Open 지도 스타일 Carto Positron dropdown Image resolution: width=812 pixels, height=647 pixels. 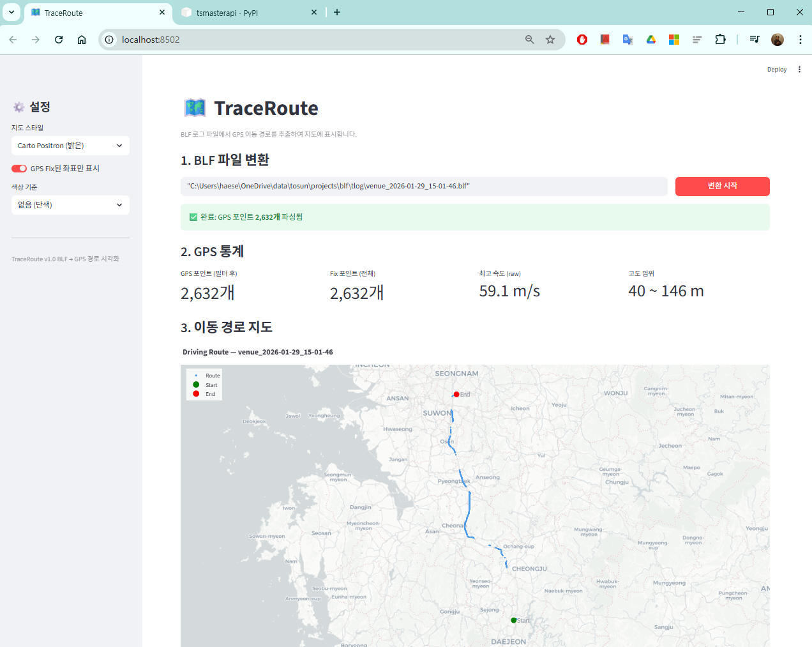click(70, 146)
